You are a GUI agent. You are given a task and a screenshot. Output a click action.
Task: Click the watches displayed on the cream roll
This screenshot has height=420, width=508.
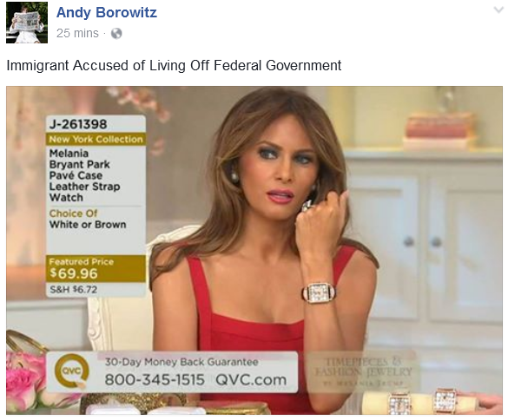tap(421, 402)
